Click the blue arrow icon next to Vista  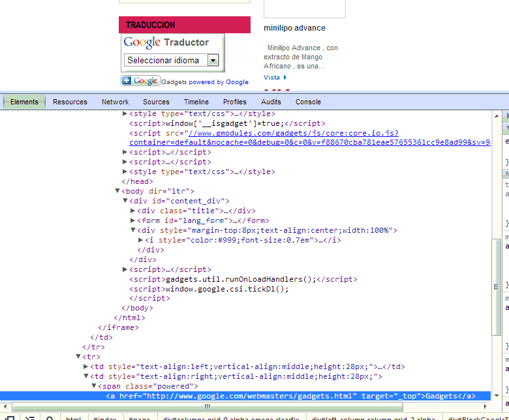click(285, 77)
